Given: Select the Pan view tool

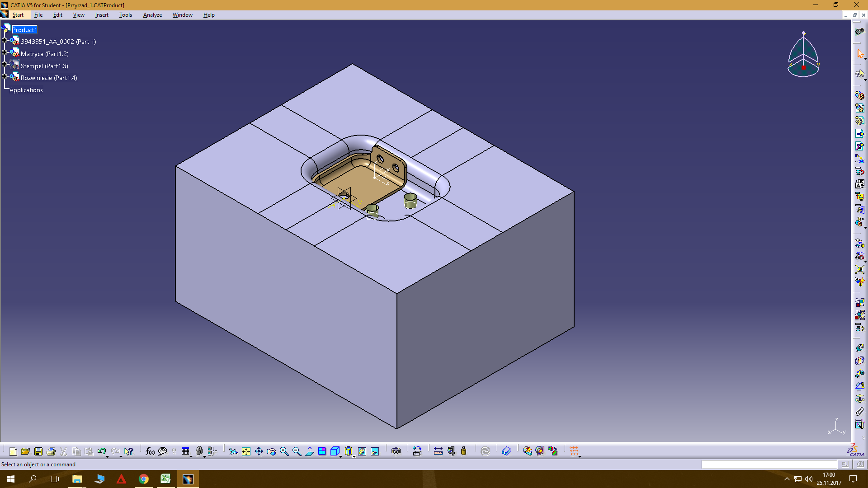Looking at the screenshot, I should [259, 451].
